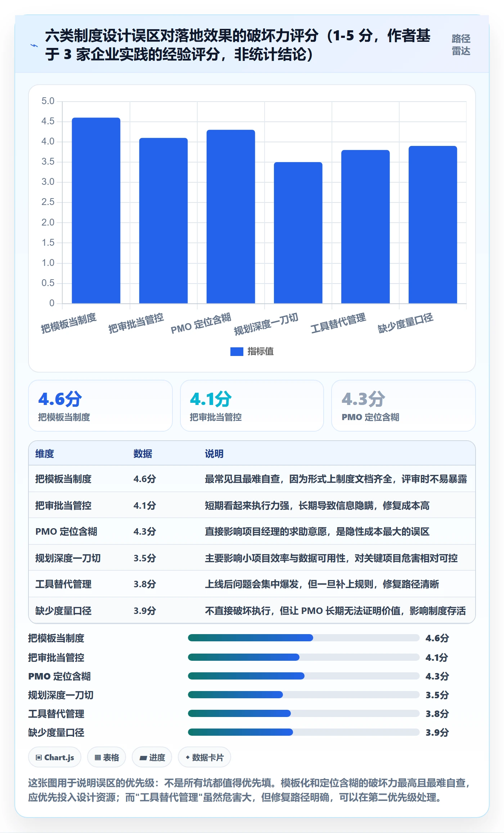Click the 缺少度量口径 chart bar
Image resolution: width=504 pixels, height=833 pixels.
coord(433,224)
